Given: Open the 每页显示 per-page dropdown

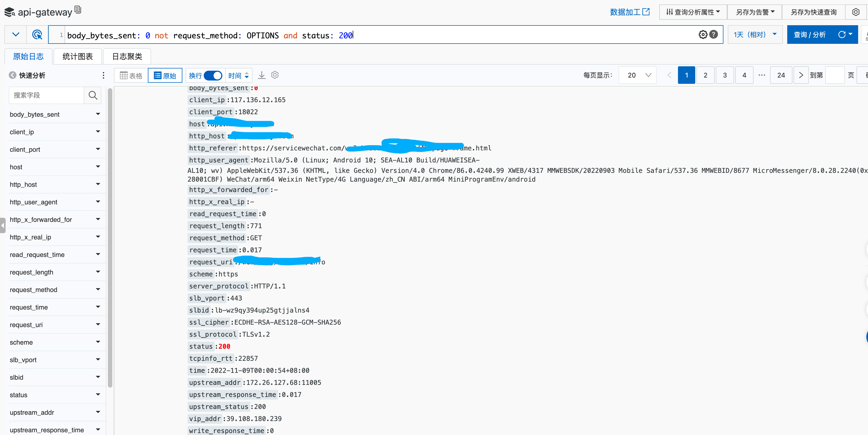Looking at the screenshot, I should coord(637,75).
